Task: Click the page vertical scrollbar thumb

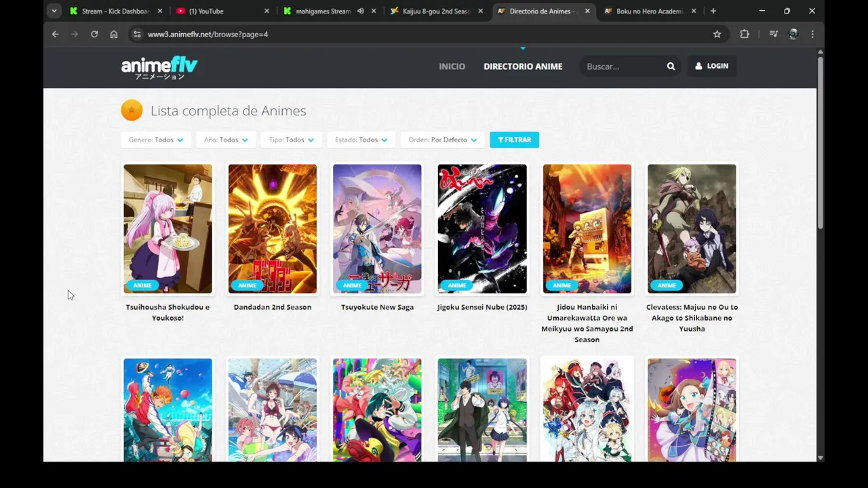Action: [x=820, y=142]
